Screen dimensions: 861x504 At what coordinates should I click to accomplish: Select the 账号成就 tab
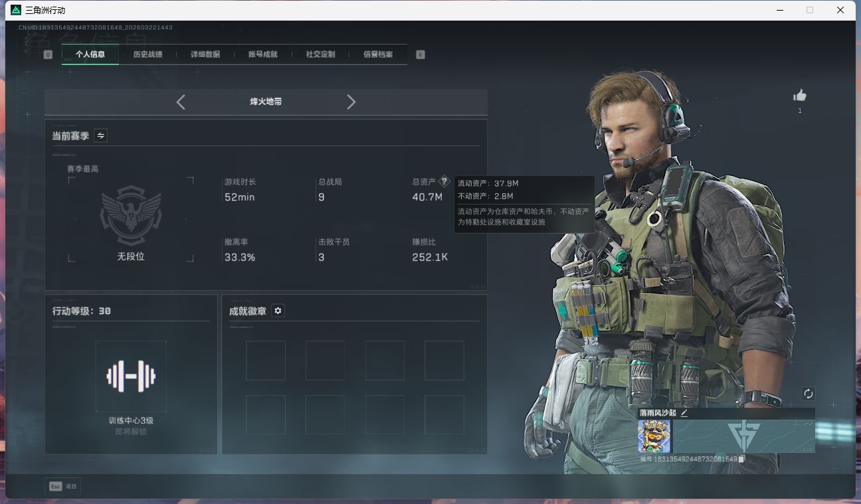[262, 54]
